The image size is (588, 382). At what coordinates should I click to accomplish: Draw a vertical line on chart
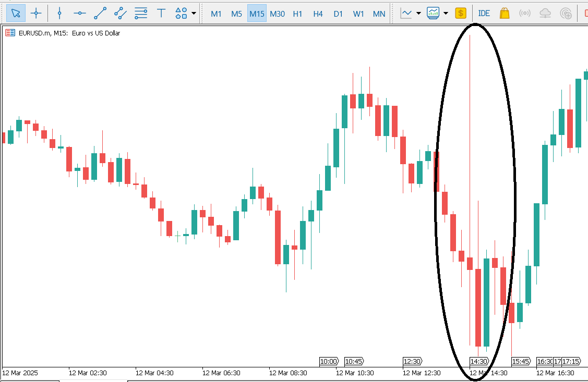pos(59,13)
